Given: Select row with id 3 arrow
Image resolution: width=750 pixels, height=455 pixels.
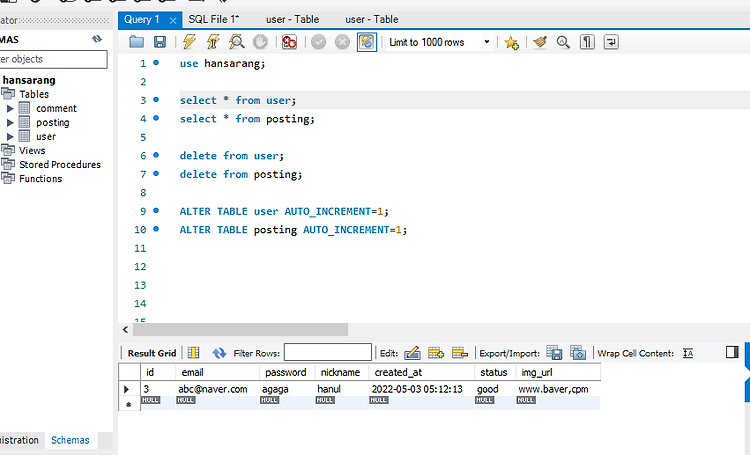Looking at the screenshot, I should pos(127,389).
